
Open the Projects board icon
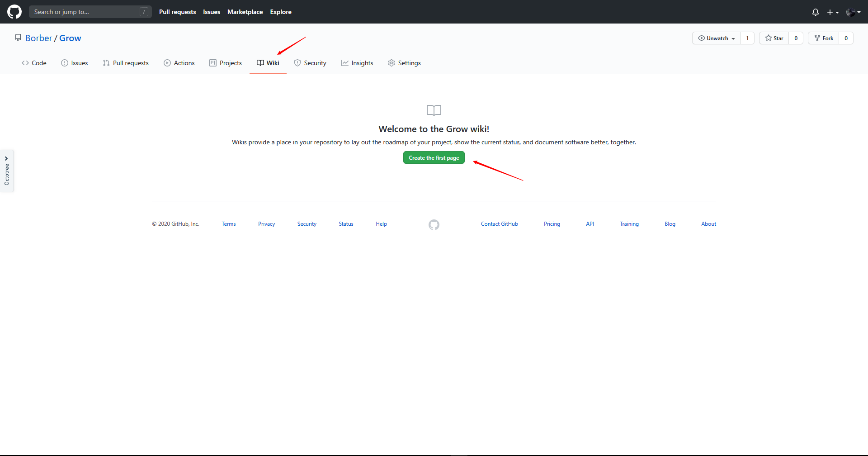tap(213, 63)
